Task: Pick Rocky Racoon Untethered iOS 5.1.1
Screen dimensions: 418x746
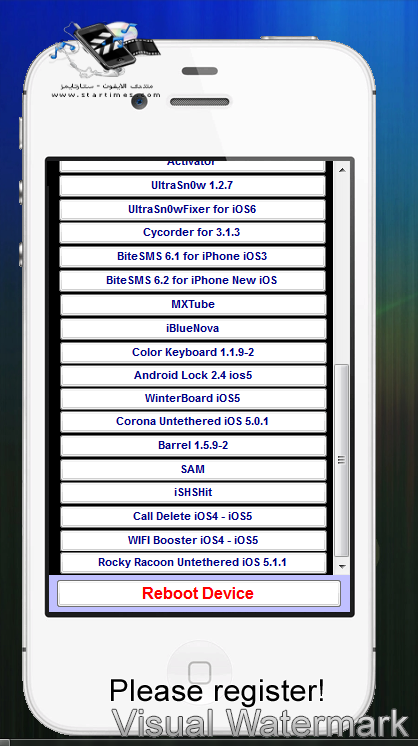Action: 193,563
